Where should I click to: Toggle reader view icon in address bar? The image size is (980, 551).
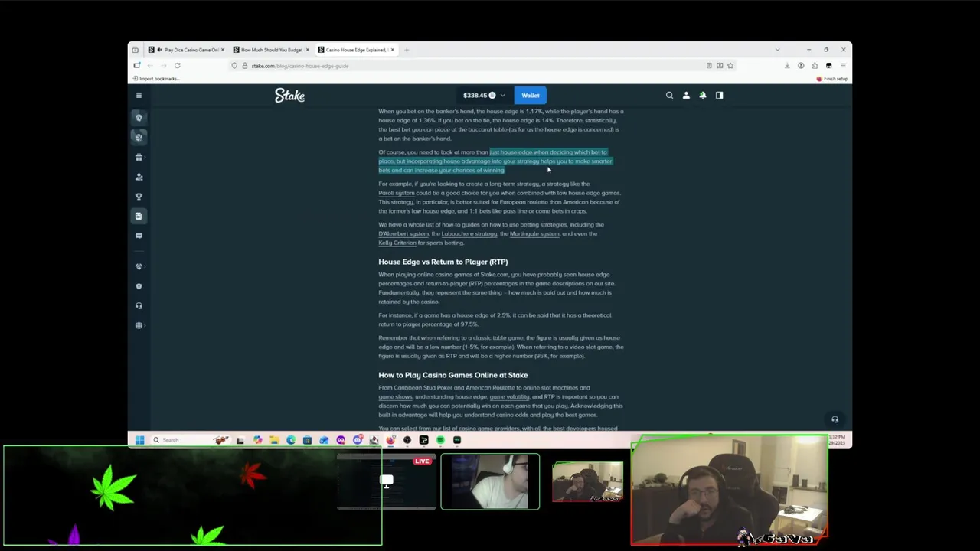click(709, 66)
